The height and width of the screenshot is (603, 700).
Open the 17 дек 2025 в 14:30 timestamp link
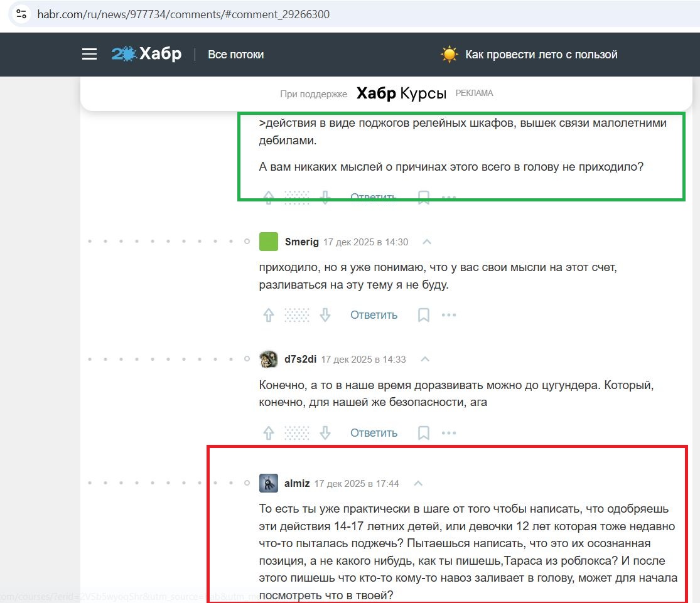[365, 242]
